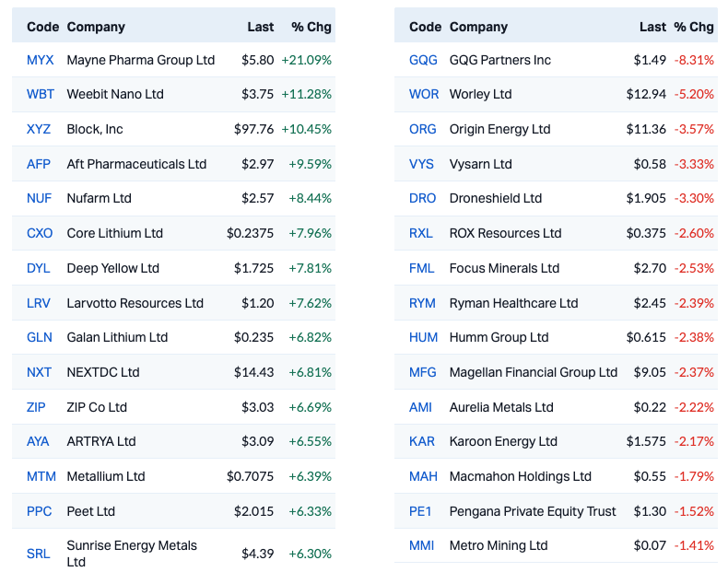728x572 pixels.
Task: Select the Pengana Private Equity Trust name
Action: pos(533,511)
